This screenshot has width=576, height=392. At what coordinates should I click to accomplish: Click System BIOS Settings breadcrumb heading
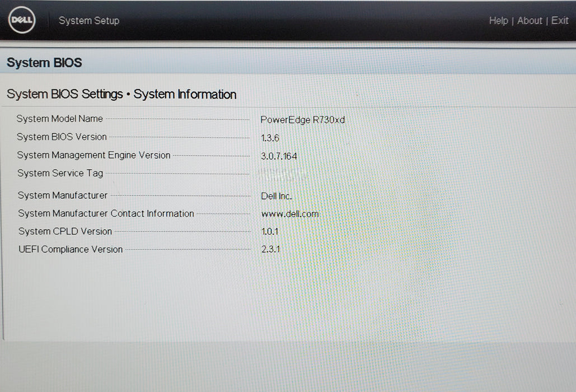[65, 94]
